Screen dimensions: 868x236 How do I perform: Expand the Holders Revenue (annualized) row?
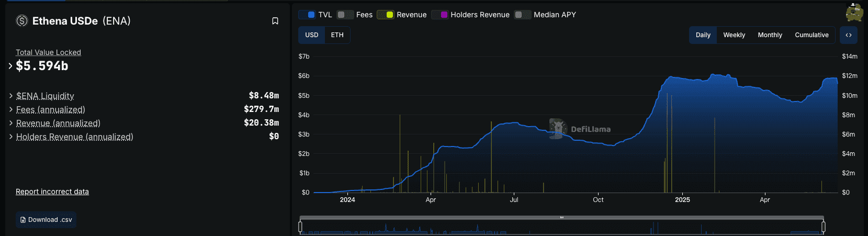pos(11,137)
